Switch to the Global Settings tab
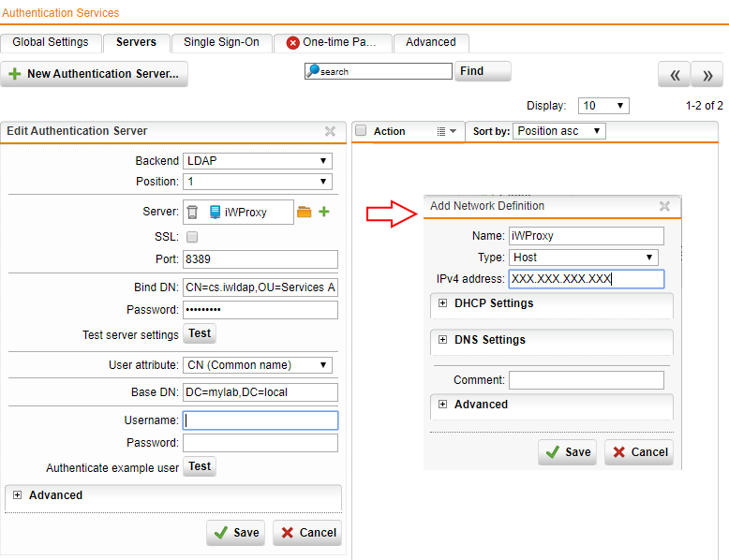Screen dimensions: 729x560 pyautogui.click(x=51, y=42)
